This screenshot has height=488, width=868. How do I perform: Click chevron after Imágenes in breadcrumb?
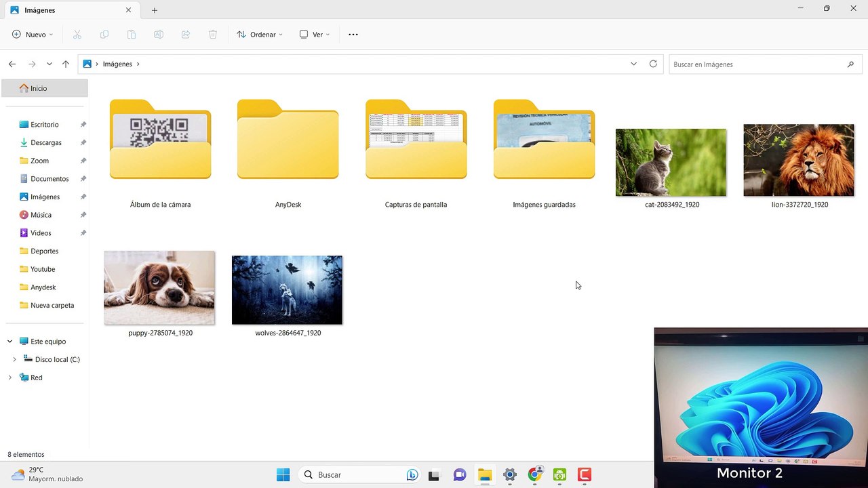(138, 64)
